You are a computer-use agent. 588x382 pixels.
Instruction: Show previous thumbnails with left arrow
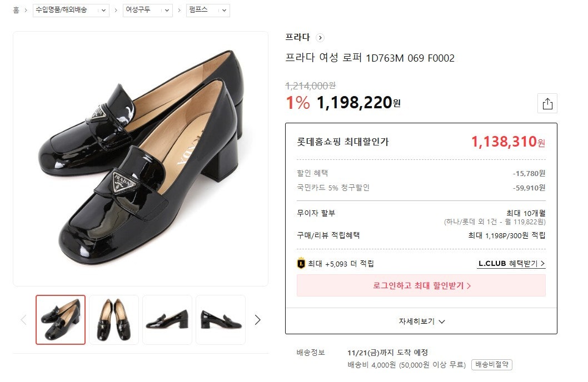click(23, 320)
